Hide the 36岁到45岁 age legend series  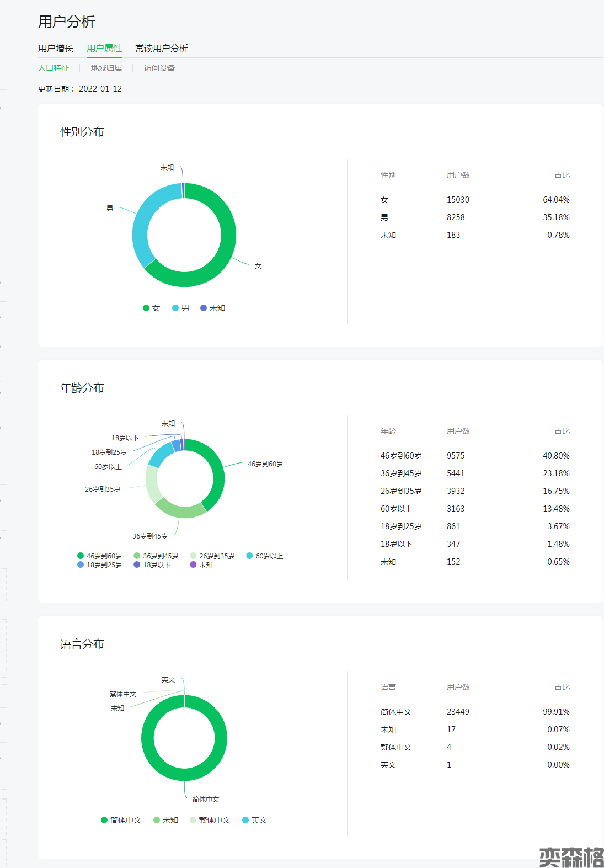point(156,556)
